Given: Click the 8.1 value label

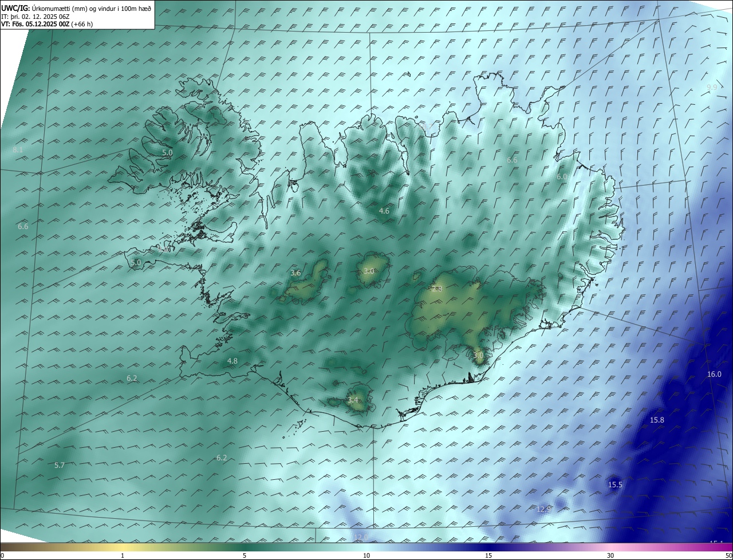Looking at the screenshot, I should 18,150.
